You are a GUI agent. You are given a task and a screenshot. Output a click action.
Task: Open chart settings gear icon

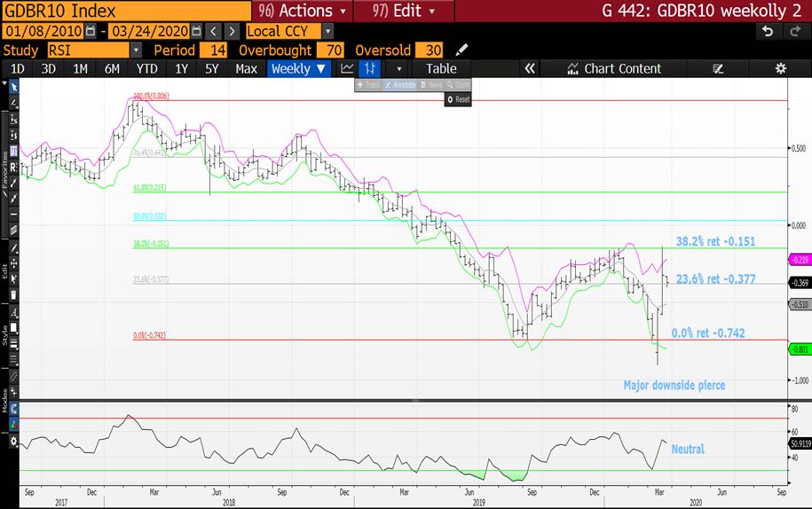pyautogui.click(x=780, y=68)
